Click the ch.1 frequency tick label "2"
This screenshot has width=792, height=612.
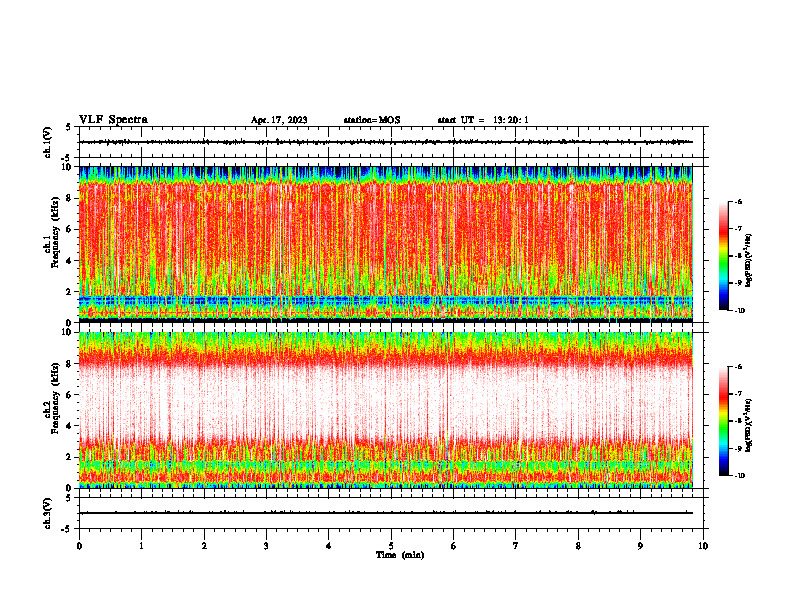70,291
